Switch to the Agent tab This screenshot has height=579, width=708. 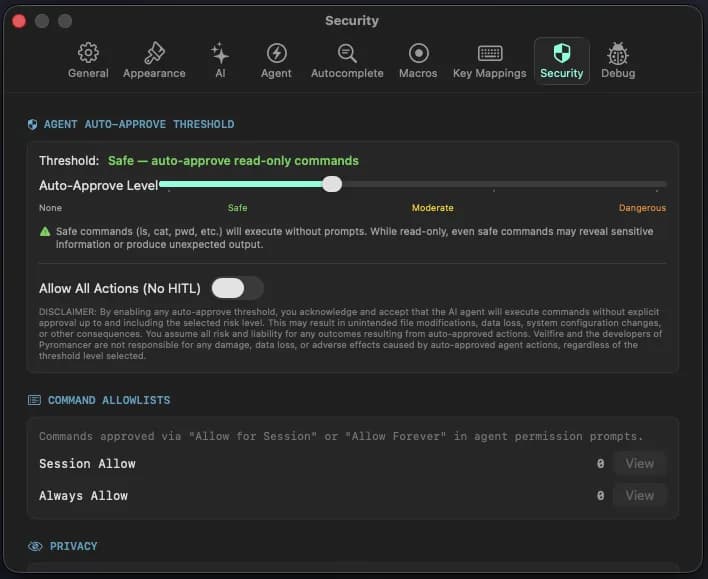[276, 61]
